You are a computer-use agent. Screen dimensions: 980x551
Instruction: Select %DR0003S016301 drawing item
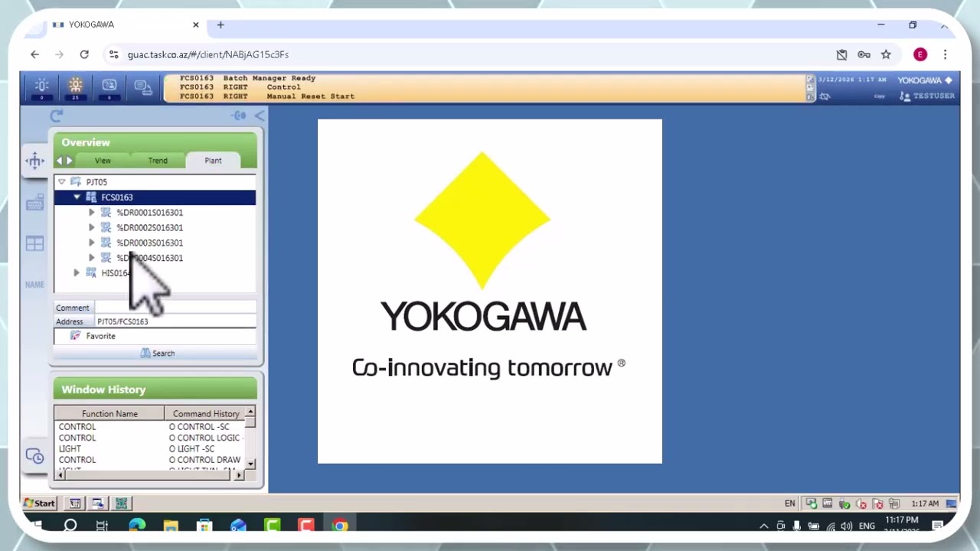pyautogui.click(x=149, y=243)
